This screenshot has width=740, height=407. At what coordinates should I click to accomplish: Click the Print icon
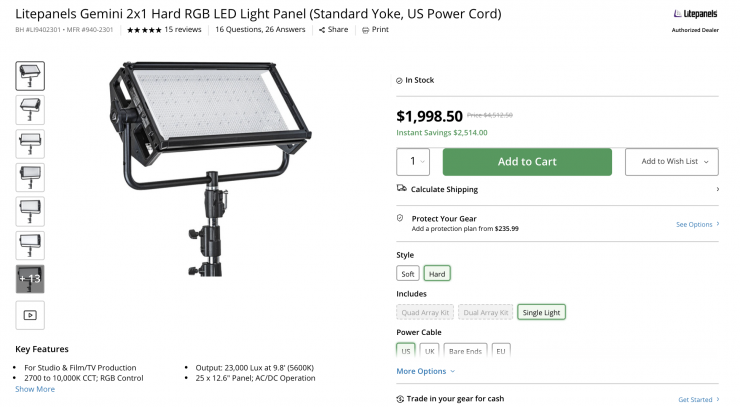click(366, 30)
